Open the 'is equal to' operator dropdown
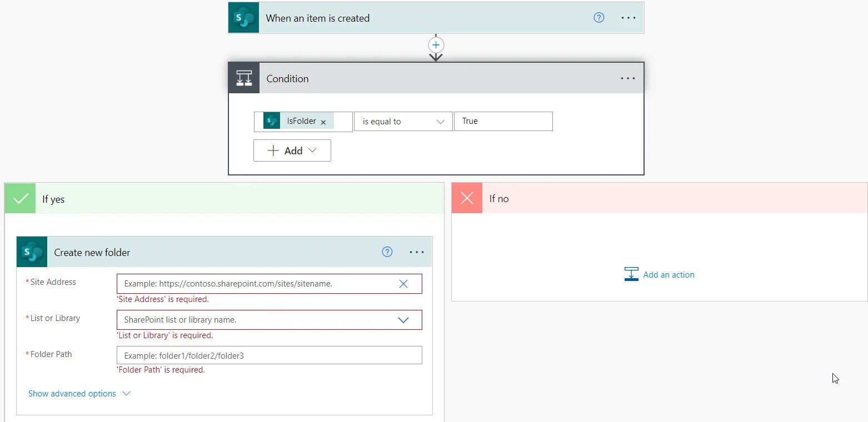Screen dimensions: 868x422 pos(403,122)
